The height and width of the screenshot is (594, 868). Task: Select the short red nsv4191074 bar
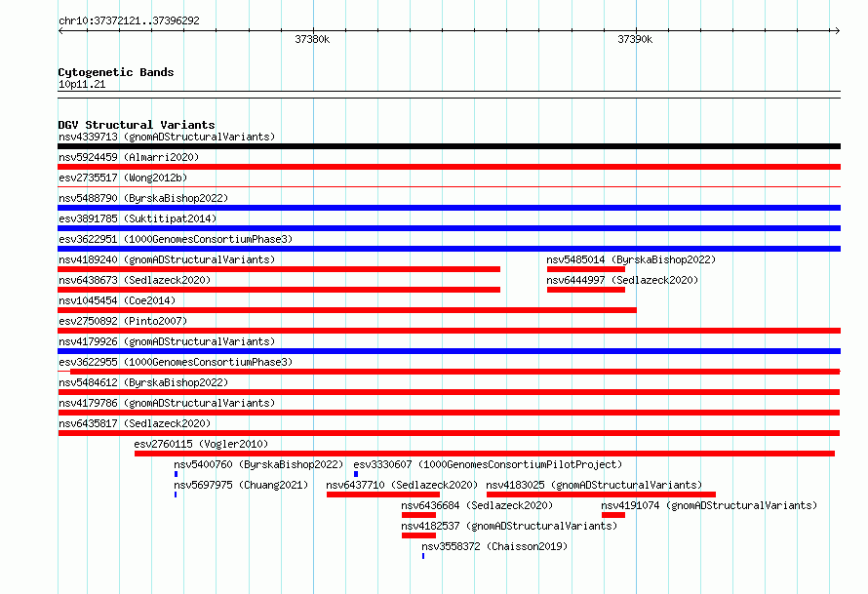click(x=613, y=515)
